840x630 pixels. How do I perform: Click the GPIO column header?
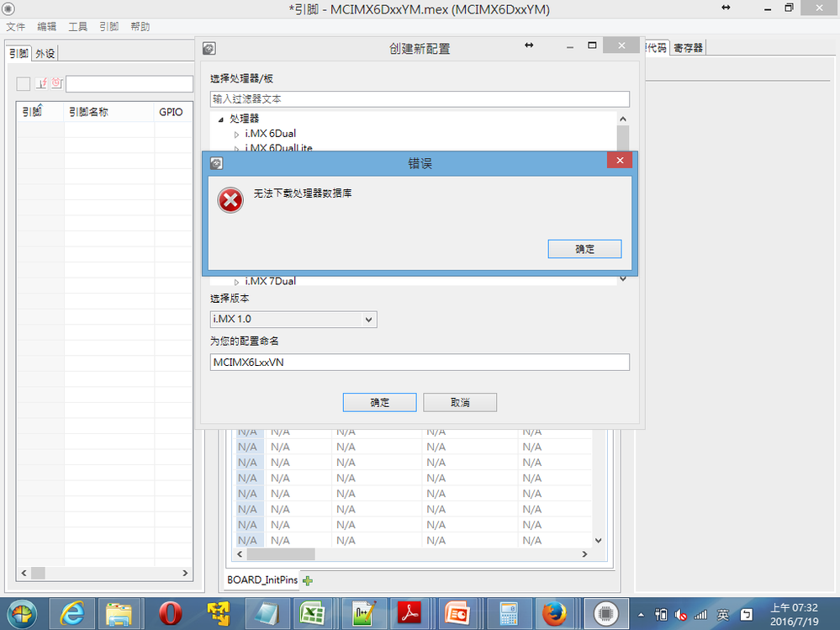click(x=172, y=112)
